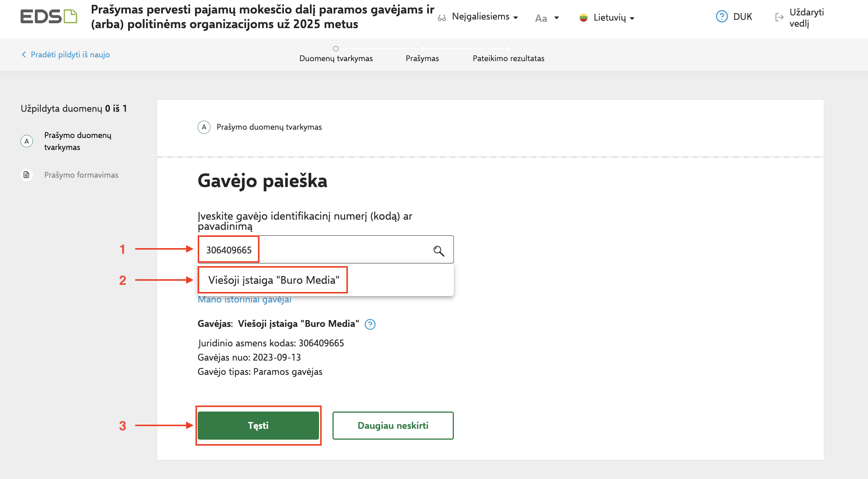Image resolution: width=868 pixels, height=479 pixels.
Task: Click the Gavėjo paieška heading
Action: point(262,181)
